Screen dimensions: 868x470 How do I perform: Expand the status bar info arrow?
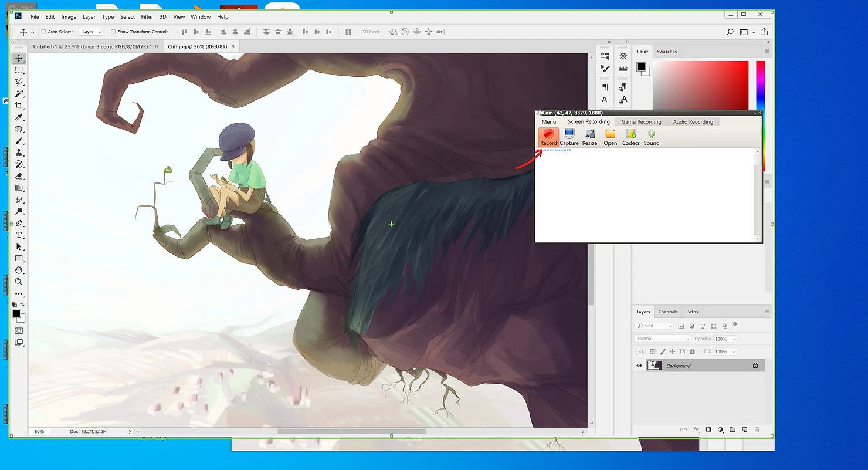pos(130,432)
